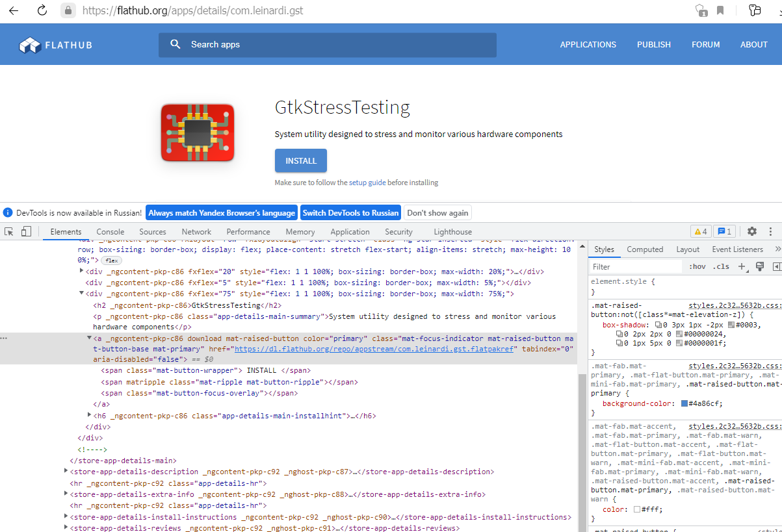Open the Sources tab
The height and width of the screenshot is (532, 782).
click(153, 232)
